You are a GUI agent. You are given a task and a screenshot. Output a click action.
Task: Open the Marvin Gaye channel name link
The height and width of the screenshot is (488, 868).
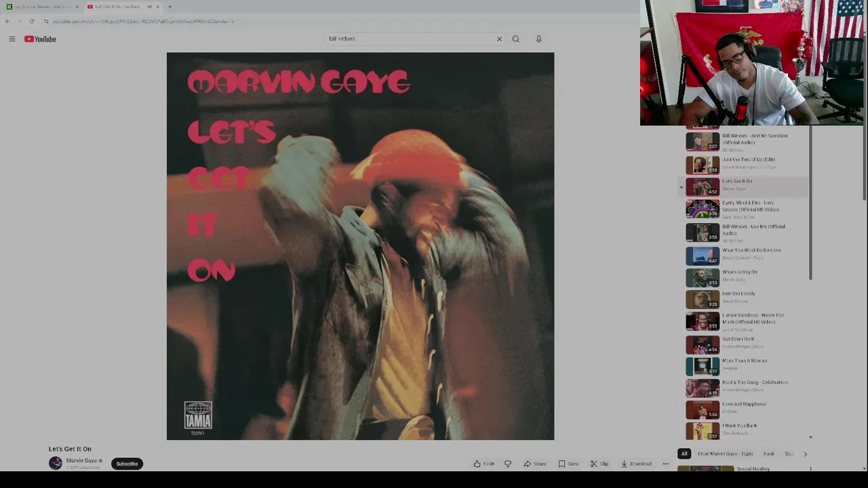pyautogui.click(x=81, y=461)
